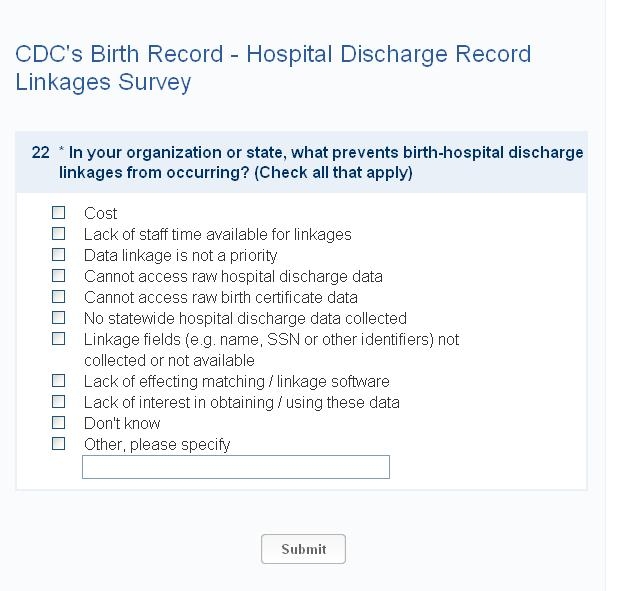Check Cannot access raw hospital discharge data
This screenshot has width=640, height=591.
pyautogui.click(x=59, y=276)
